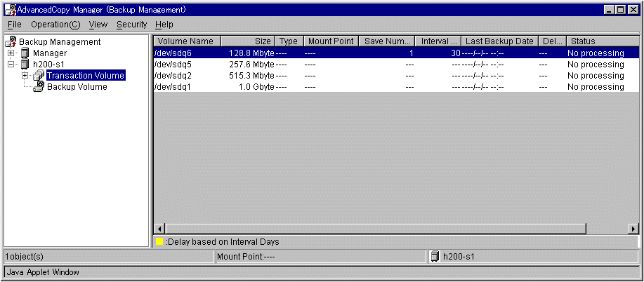Click the Mount Point status bar field
The width and height of the screenshot is (644, 282).
(321, 257)
